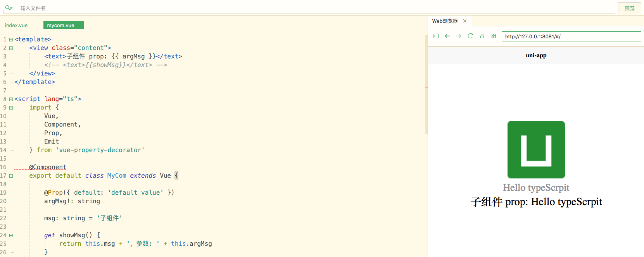Viewport: 644px width, 257px height.
Task: Fold the MyCom class on line 17
Action: point(11,176)
